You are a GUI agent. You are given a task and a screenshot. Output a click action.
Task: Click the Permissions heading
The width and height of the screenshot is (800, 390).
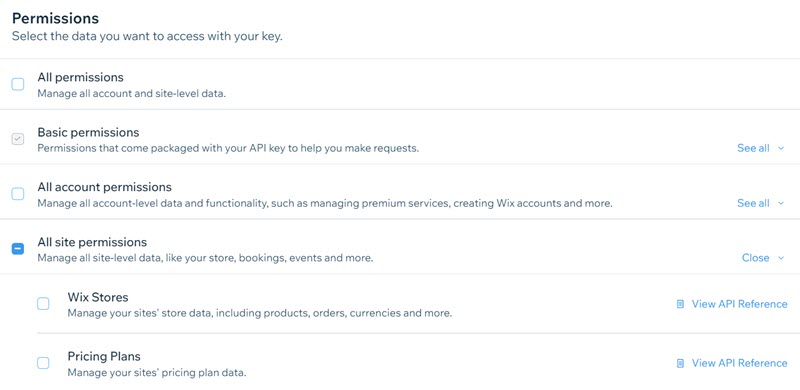55,18
